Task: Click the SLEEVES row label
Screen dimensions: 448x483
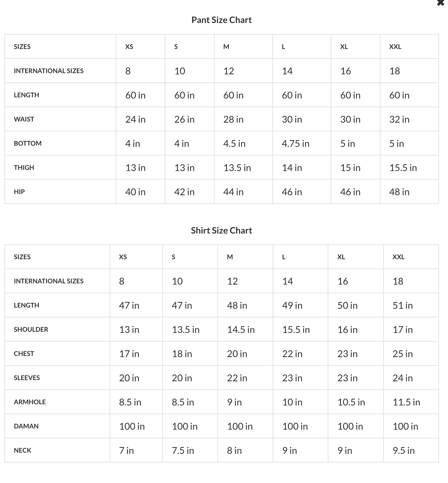Action: 27,378
